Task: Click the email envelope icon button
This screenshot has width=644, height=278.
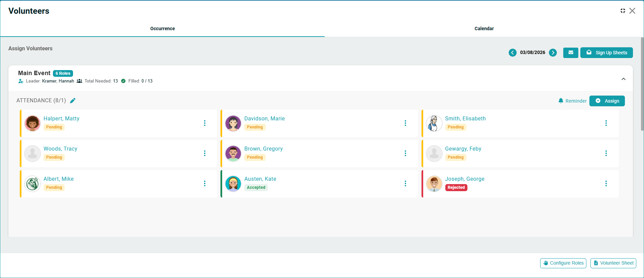Action: pos(571,53)
